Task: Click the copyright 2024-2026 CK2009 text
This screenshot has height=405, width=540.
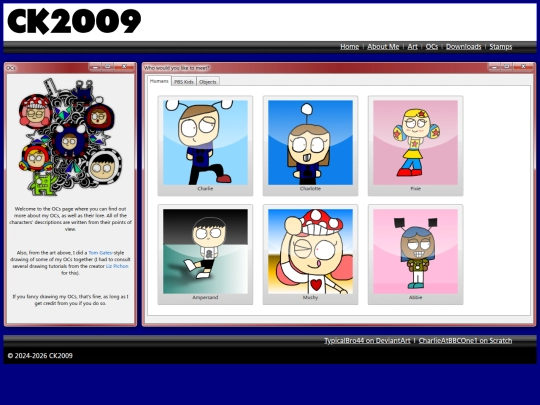Action: (40, 356)
